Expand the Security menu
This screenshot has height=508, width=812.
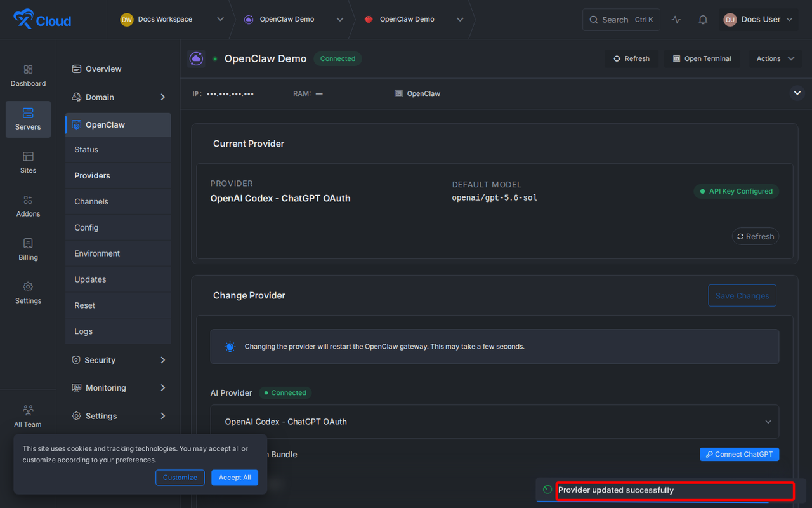point(118,360)
